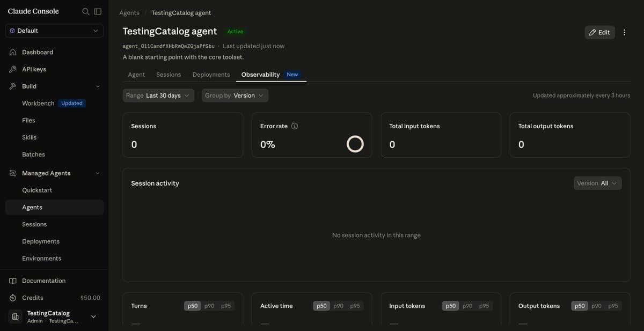This screenshot has width=644, height=331.
Task: Switch to the Sessions tab
Action: (169, 75)
